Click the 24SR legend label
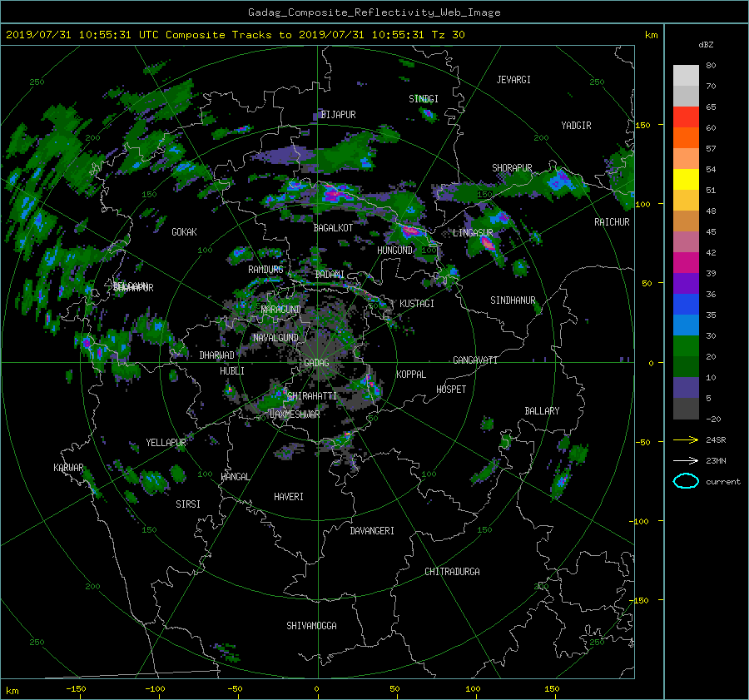 pos(716,440)
